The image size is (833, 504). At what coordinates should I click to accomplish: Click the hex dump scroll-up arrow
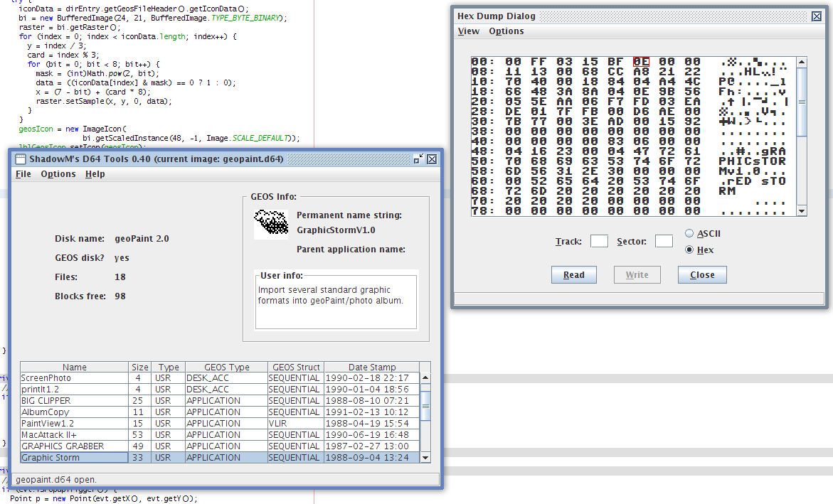coord(802,62)
